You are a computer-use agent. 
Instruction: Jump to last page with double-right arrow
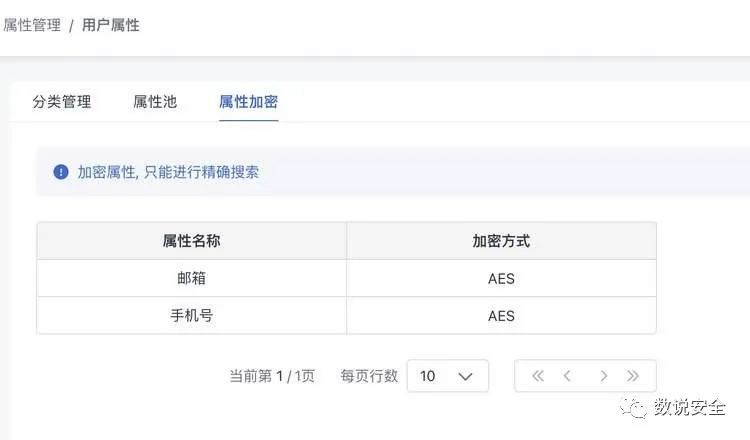tap(633, 376)
